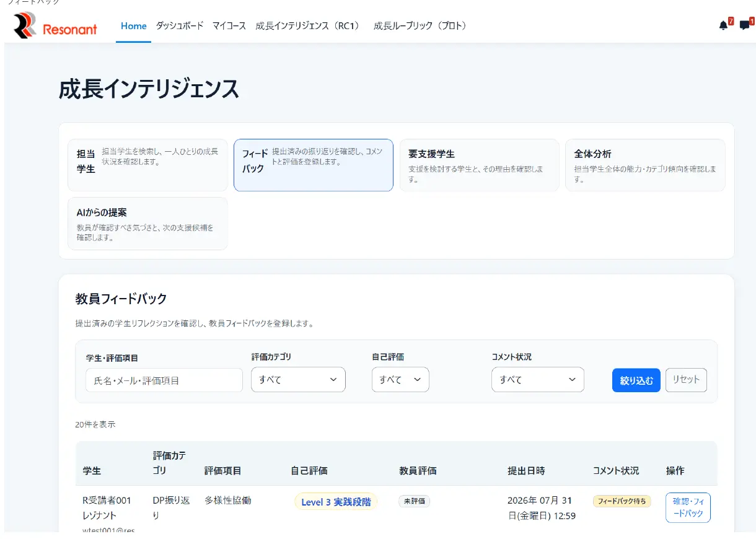Open the 評価カテゴリ dropdown
756x539 pixels.
click(298, 380)
